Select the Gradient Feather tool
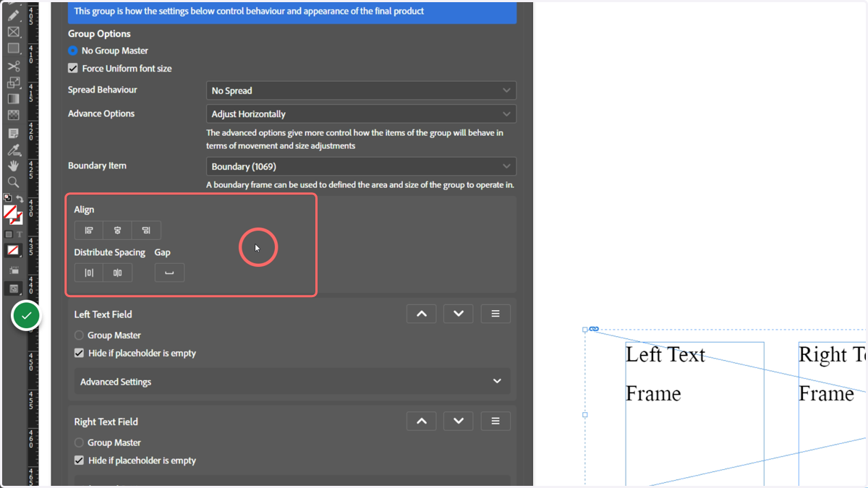 point(13,116)
